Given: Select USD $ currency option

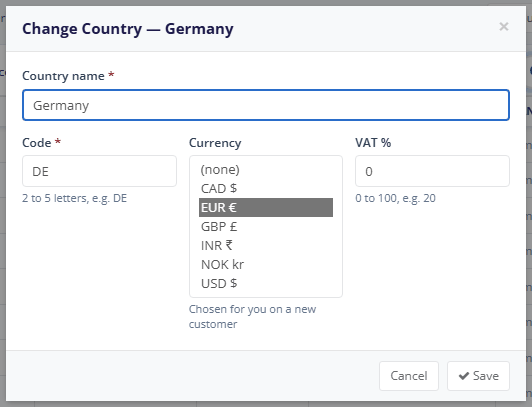Looking at the screenshot, I should (x=266, y=284).
